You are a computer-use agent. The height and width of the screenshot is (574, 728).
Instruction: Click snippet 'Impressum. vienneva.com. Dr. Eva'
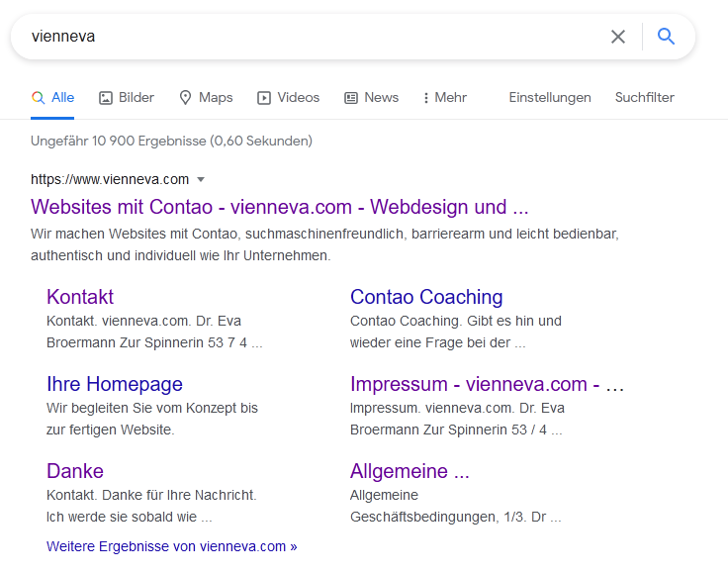pos(457,408)
